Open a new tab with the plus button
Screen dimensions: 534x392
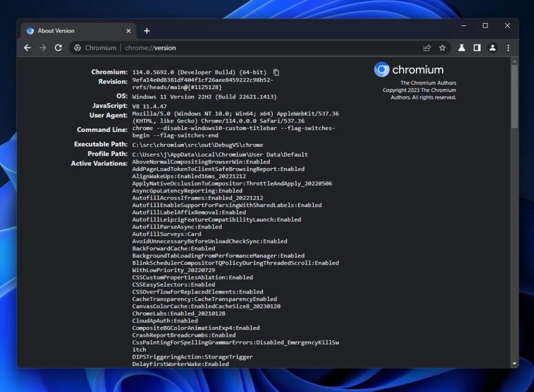click(146, 30)
